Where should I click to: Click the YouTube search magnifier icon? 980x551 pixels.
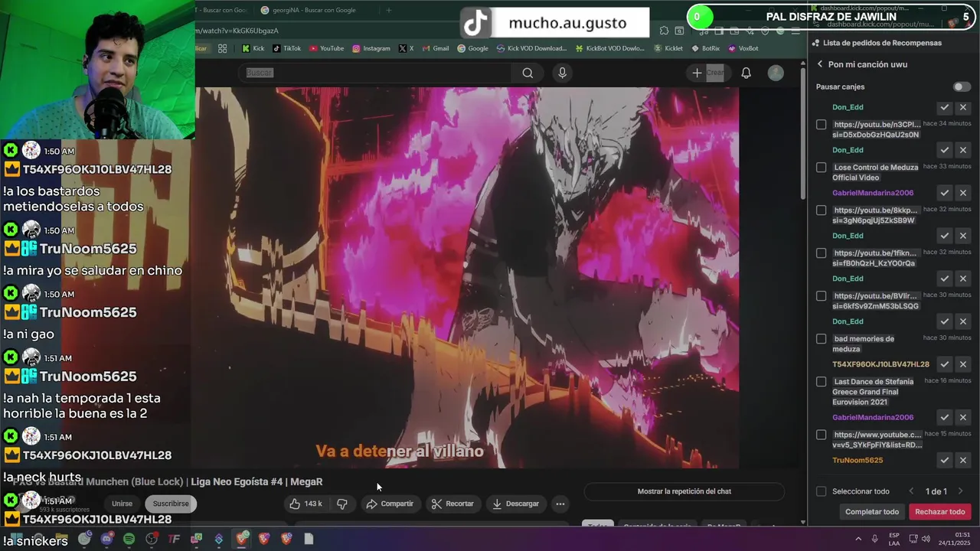[x=528, y=73]
